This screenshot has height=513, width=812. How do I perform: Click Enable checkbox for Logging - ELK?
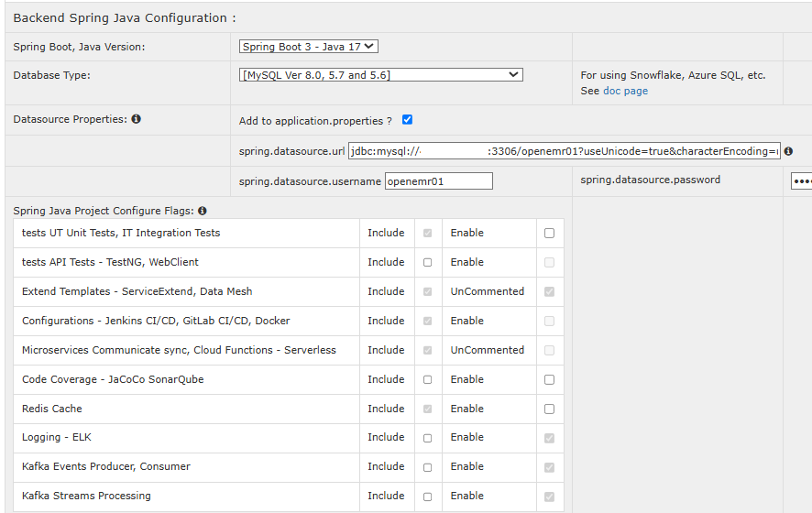[550, 439]
